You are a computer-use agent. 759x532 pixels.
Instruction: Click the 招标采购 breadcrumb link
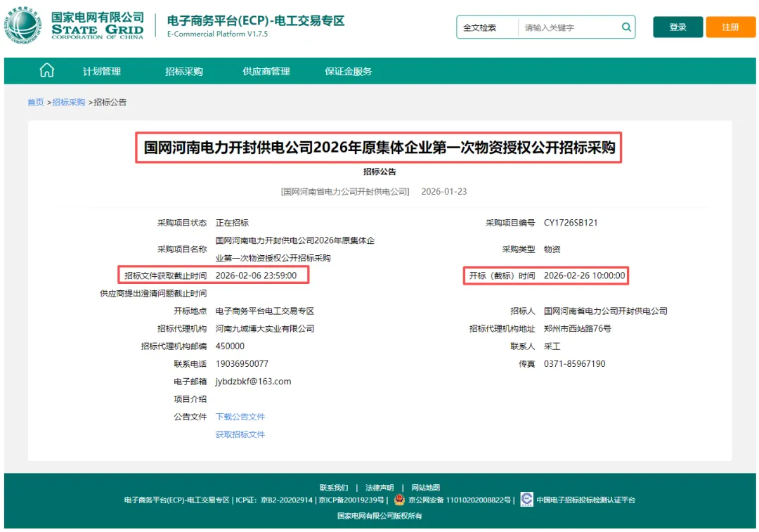coord(69,102)
